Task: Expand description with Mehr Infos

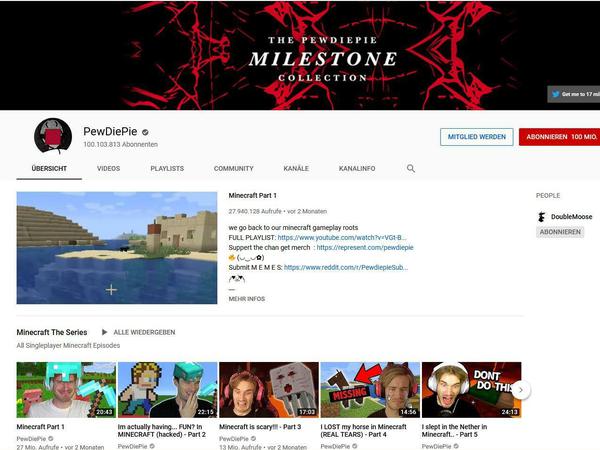Action: pos(247,299)
